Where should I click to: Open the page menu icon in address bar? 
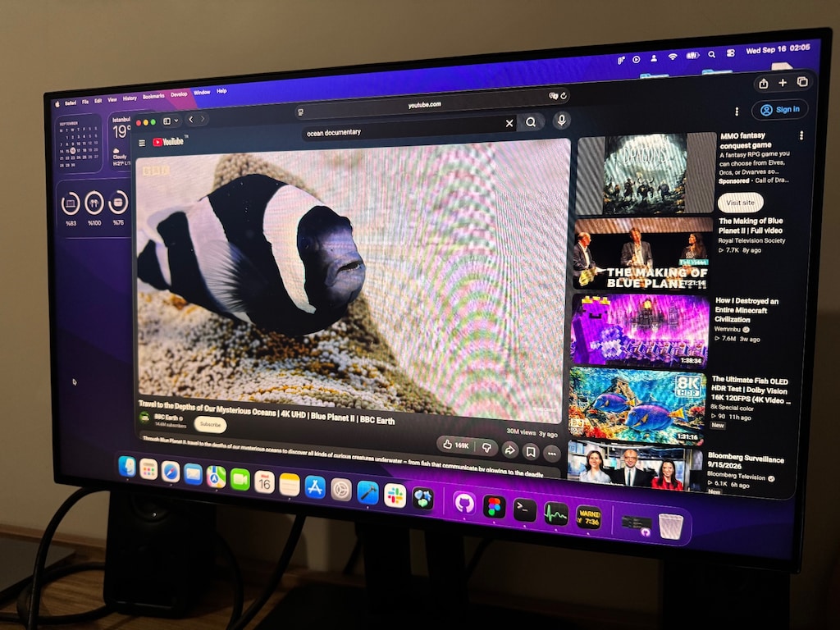tap(301, 112)
